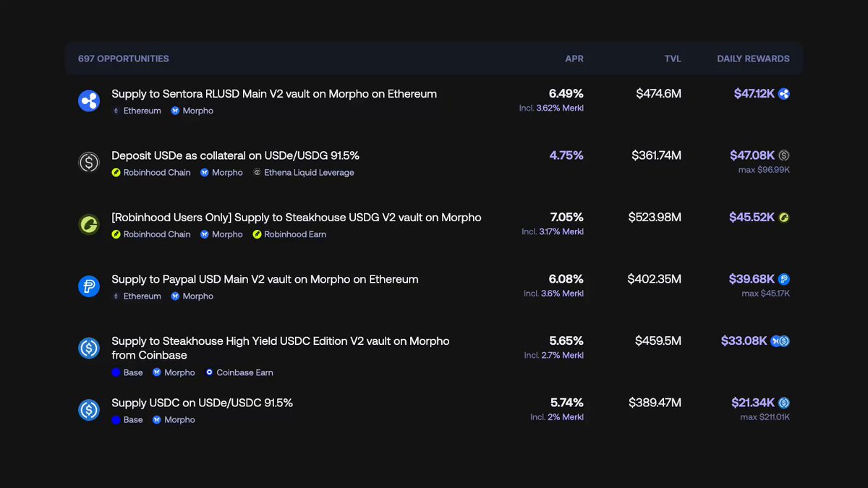The image size is (868, 488).
Task: Click Base tag on Steakhouse High Yield row
Action: [127, 372]
